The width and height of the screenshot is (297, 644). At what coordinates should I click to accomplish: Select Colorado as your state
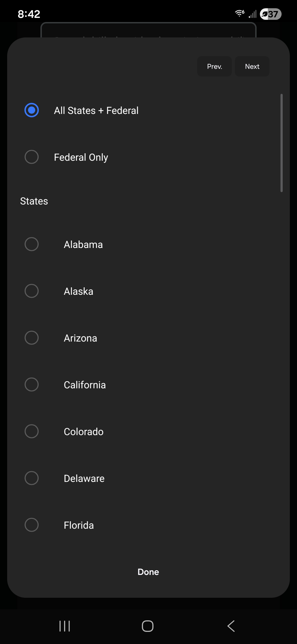32,431
